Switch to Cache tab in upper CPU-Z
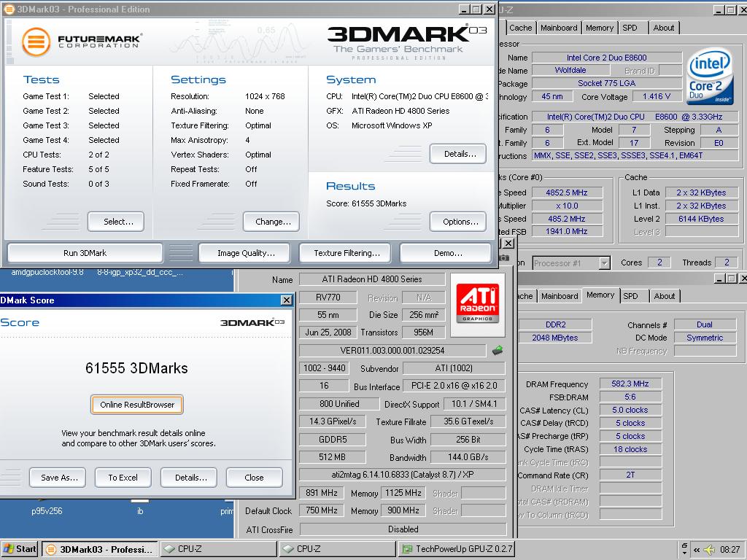This screenshot has width=747, height=560. click(520, 28)
